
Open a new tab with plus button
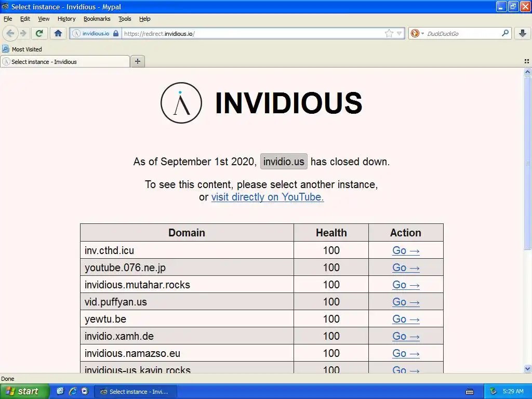pos(137,61)
